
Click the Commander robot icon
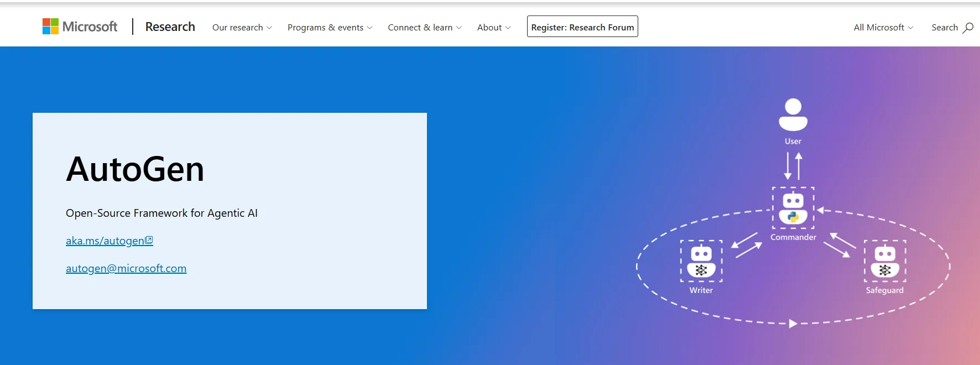click(793, 208)
